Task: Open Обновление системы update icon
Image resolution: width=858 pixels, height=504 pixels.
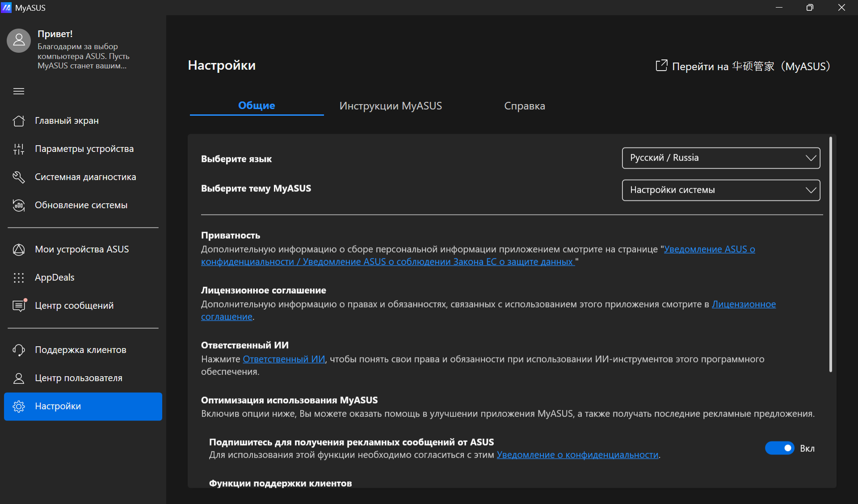Action: (19, 205)
